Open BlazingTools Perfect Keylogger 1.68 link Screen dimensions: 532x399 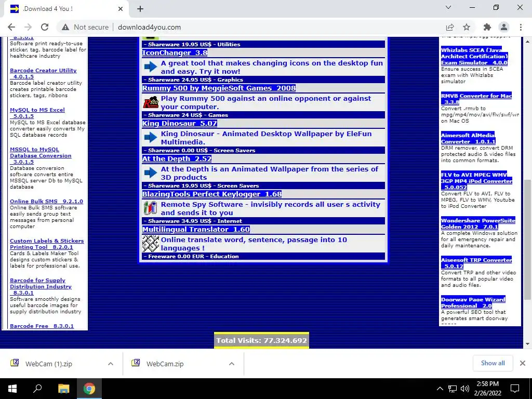click(212, 194)
